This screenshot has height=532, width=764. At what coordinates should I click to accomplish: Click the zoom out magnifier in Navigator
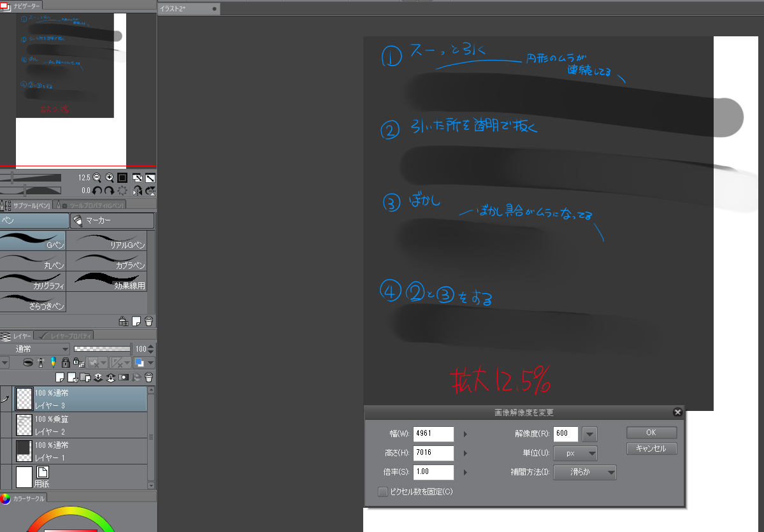click(96, 178)
